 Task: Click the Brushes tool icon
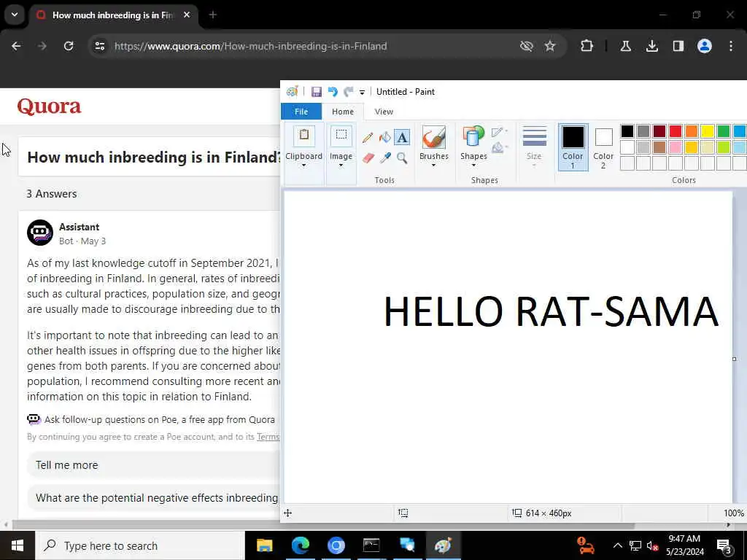433,138
